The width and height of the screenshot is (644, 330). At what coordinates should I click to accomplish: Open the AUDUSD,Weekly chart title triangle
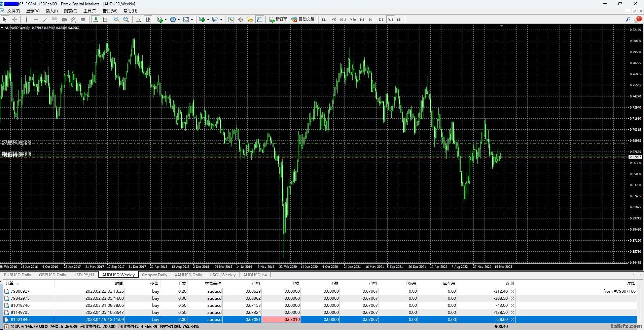tap(2, 28)
